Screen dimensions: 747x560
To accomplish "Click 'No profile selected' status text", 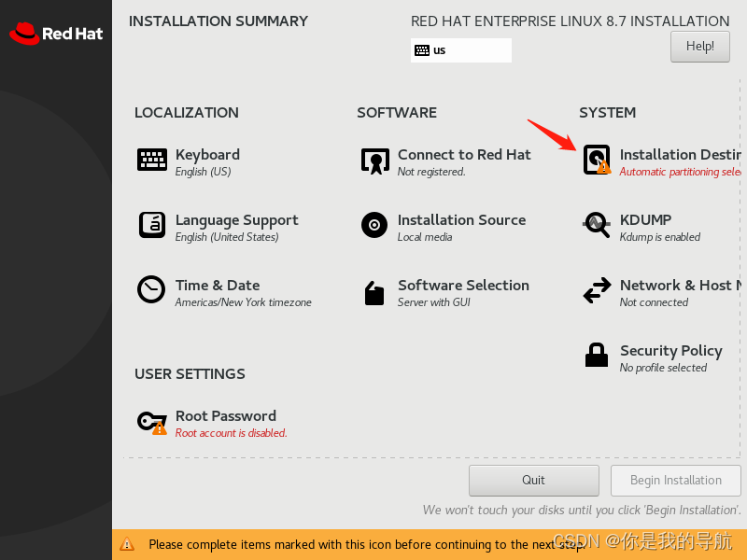I will click(663, 368).
